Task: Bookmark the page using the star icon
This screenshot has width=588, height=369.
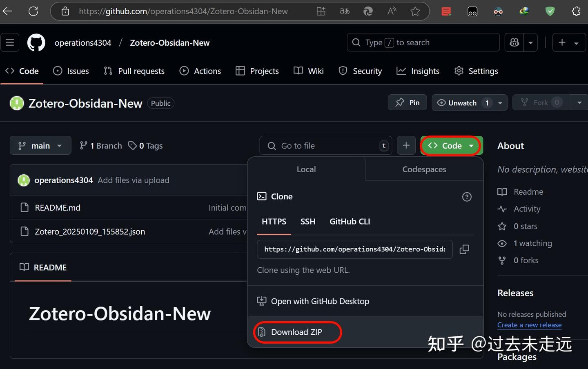Action: click(x=415, y=11)
